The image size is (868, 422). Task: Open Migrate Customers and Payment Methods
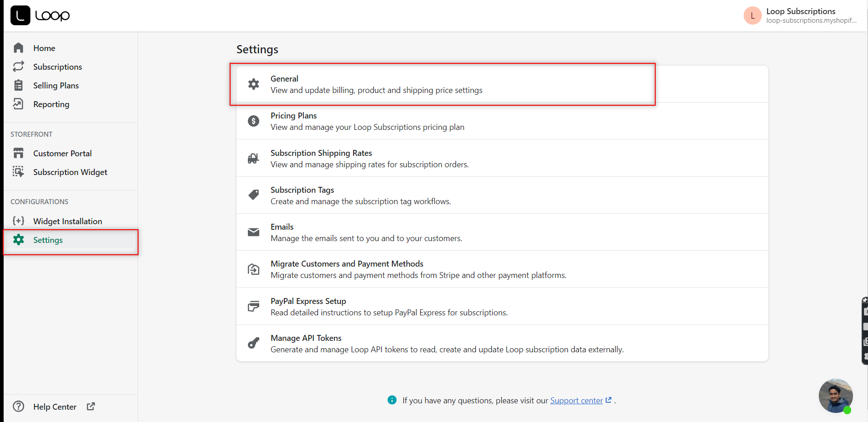click(x=502, y=269)
